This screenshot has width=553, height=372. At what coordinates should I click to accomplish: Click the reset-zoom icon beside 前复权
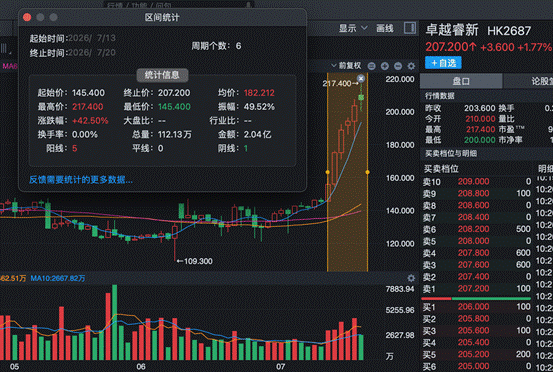click(x=371, y=66)
